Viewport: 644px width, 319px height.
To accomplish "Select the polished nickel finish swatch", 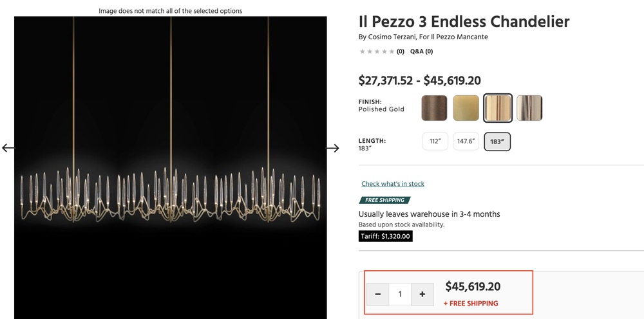I will coord(529,108).
